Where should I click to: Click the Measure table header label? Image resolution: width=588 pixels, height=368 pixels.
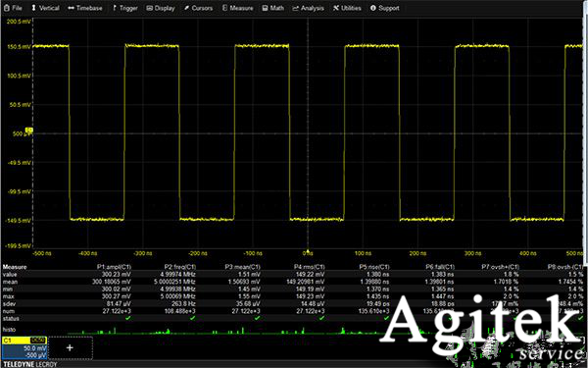pos(15,267)
